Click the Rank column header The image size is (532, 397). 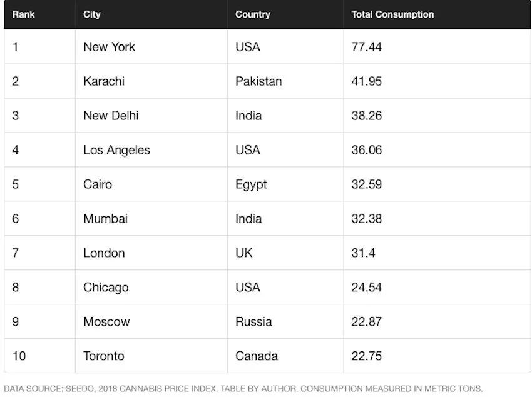point(23,14)
